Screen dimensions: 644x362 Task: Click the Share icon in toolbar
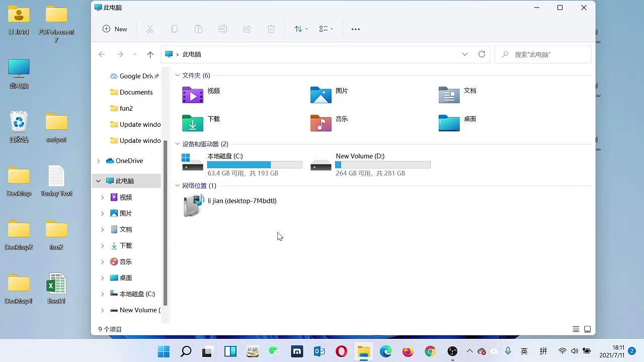pos(247,29)
